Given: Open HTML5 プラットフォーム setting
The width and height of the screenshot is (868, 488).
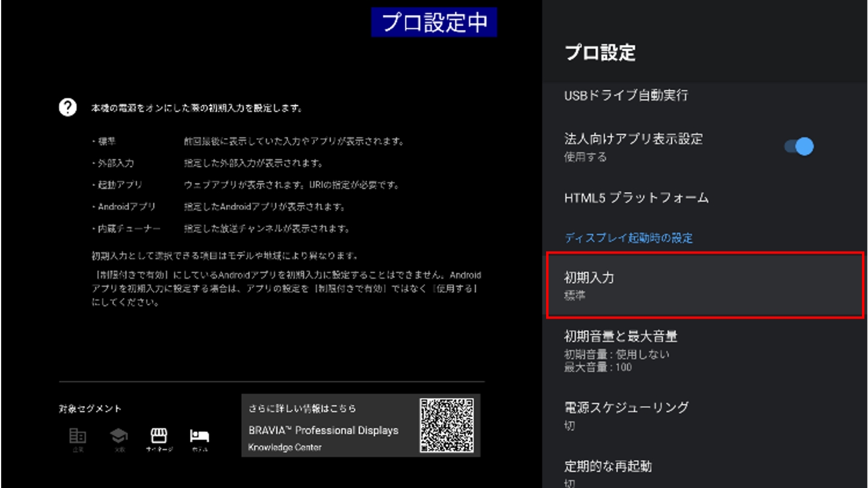Looking at the screenshot, I should click(x=636, y=198).
